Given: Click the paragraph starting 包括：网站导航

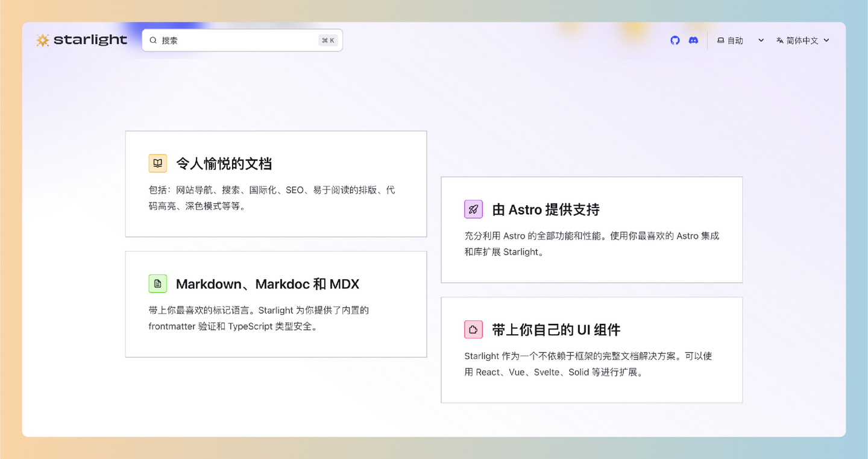Looking at the screenshot, I should pos(272,198).
